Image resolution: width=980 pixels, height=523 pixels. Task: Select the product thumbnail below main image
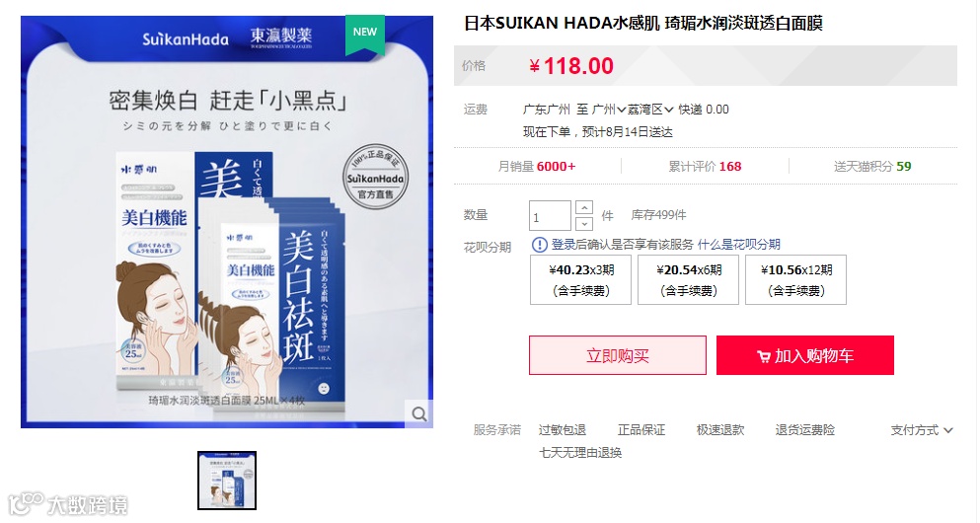tap(227, 481)
